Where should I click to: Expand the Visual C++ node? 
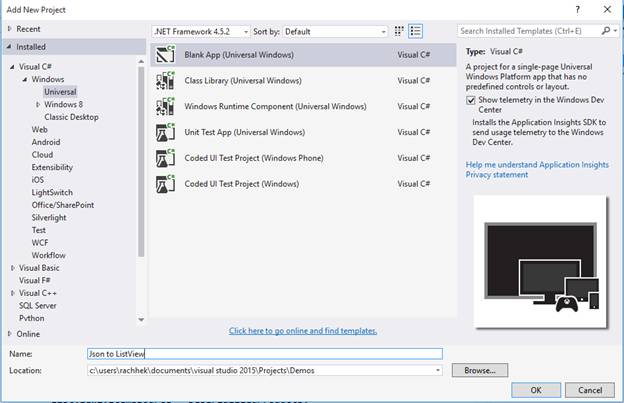click(12, 293)
